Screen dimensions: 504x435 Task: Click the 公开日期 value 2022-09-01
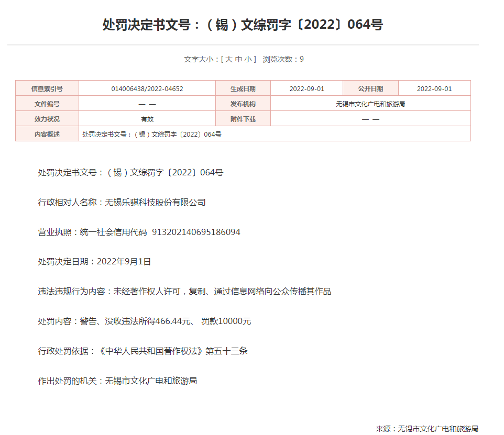tap(434, 89)
